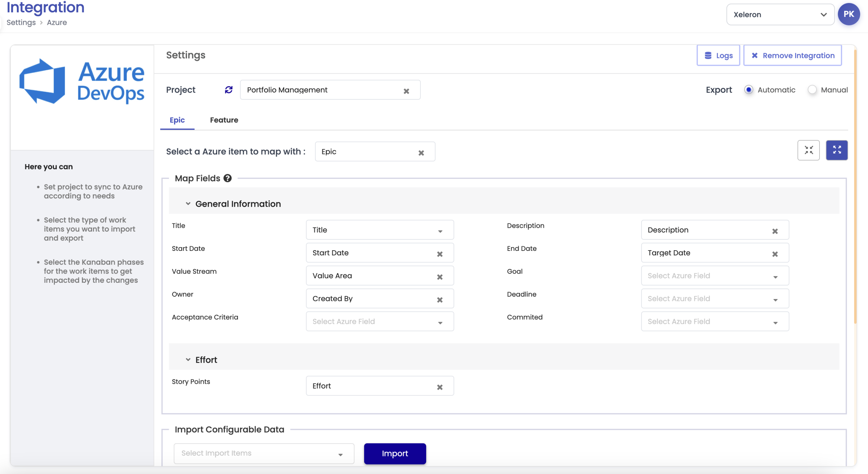Select the Manual export option
868x474 pixels.
click(x=812, y=90)
